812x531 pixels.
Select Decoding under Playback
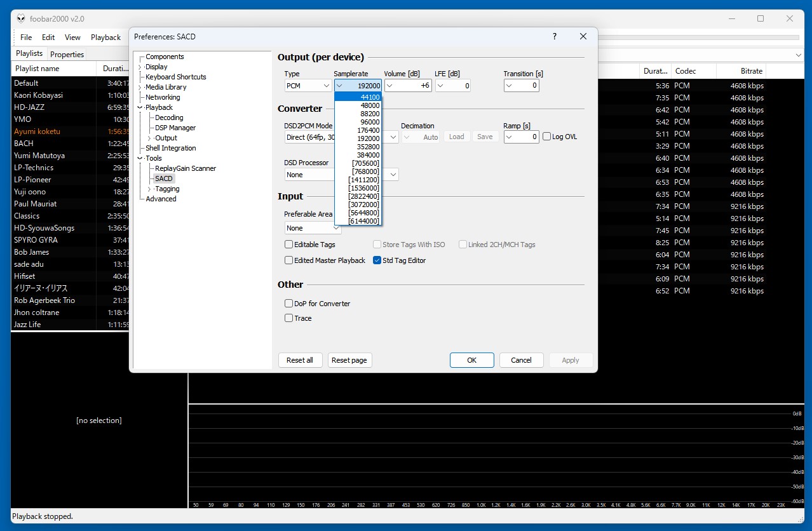coord(169,118)
